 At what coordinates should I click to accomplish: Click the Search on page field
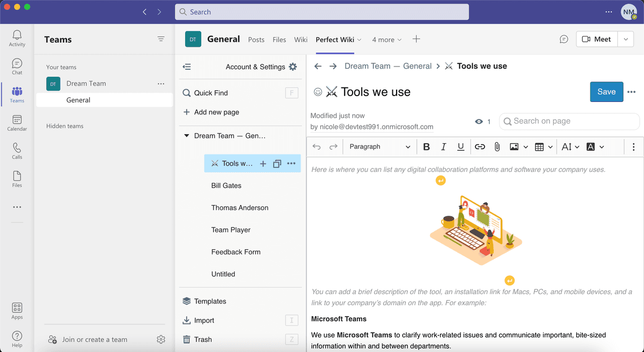[x=569, y=121]
